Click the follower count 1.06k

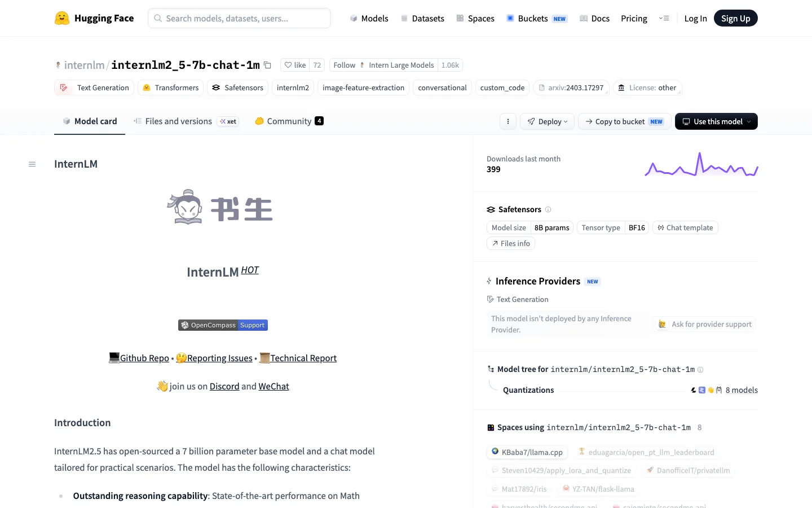point(450,65)
